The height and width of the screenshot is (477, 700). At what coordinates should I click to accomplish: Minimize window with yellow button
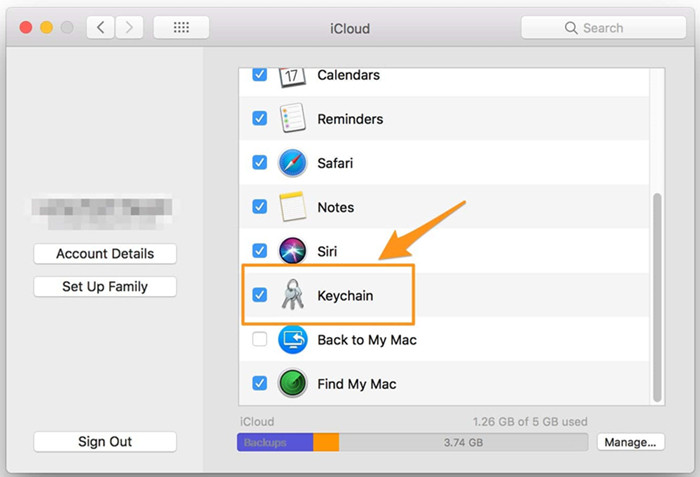[x=46, y=28]
